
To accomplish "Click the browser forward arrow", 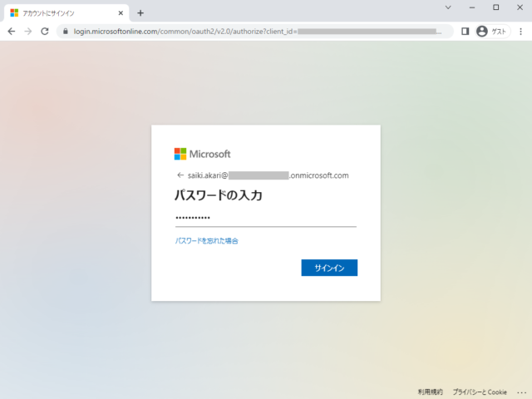I will pyautogui.click(x=28, y=32).
